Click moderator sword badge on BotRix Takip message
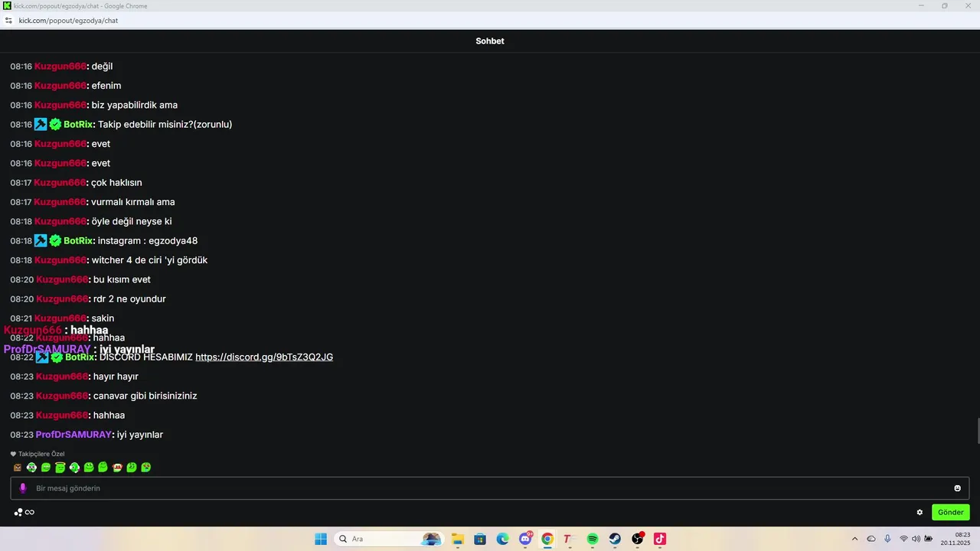The image size is (980, 551). tap(41, 124)
